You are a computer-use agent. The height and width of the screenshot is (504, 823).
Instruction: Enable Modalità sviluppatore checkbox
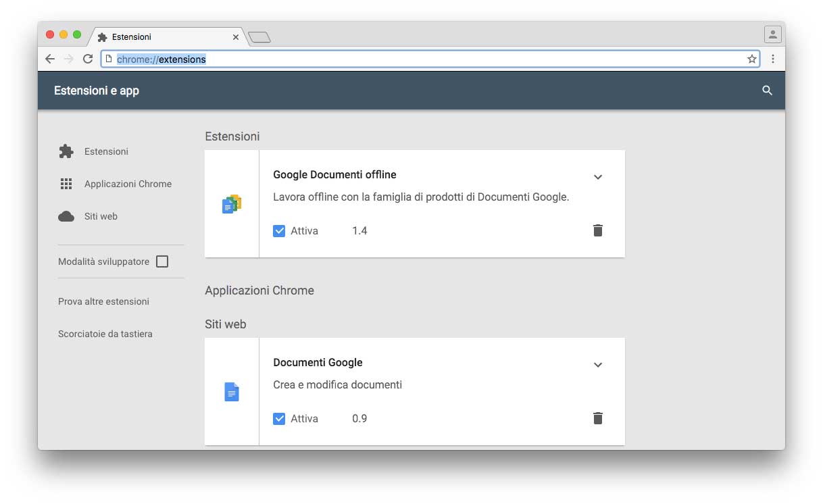(162, 261)
